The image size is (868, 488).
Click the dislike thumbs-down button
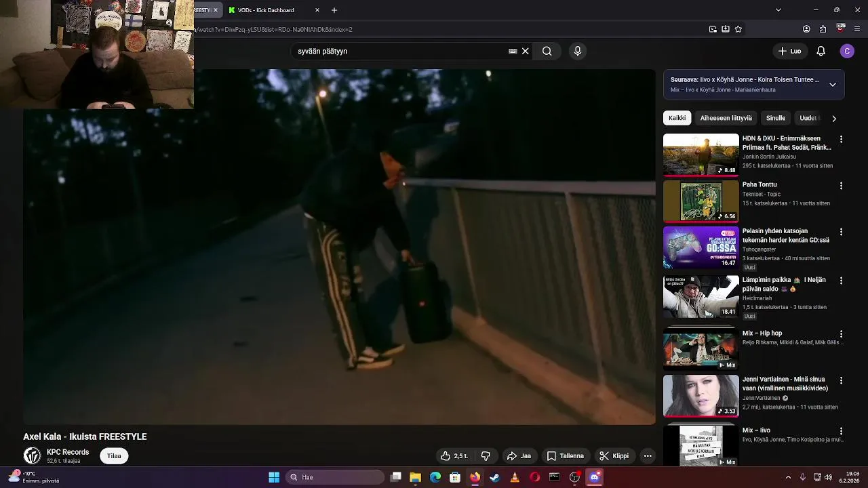click(x=486, y=455)
